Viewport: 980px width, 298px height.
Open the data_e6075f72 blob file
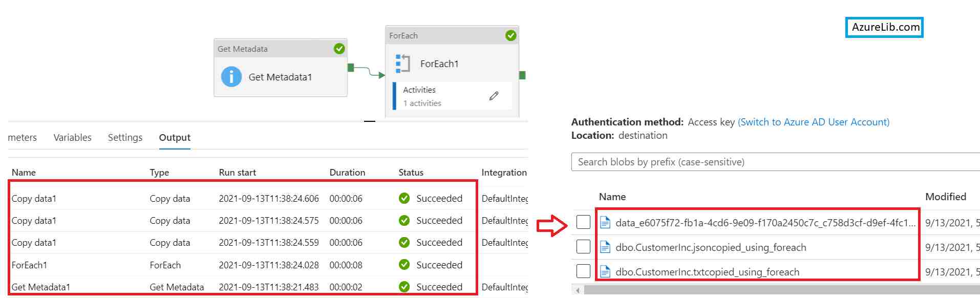click(x=765, y=223)
